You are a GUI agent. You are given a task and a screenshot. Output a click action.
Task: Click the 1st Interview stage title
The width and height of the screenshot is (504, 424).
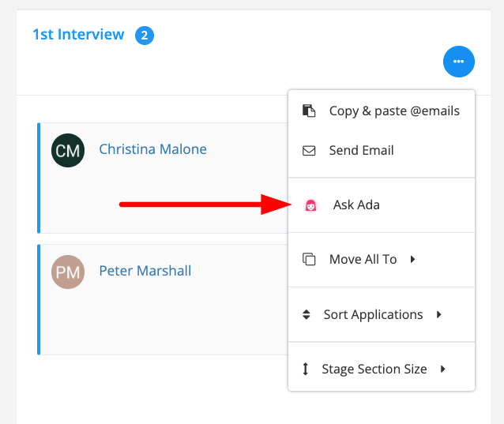click(x=78, y=34)
